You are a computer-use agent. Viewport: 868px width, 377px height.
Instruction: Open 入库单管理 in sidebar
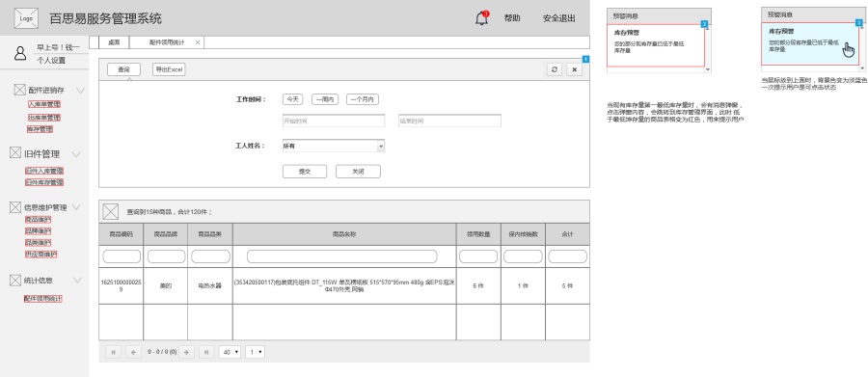[x=44, y=104]
